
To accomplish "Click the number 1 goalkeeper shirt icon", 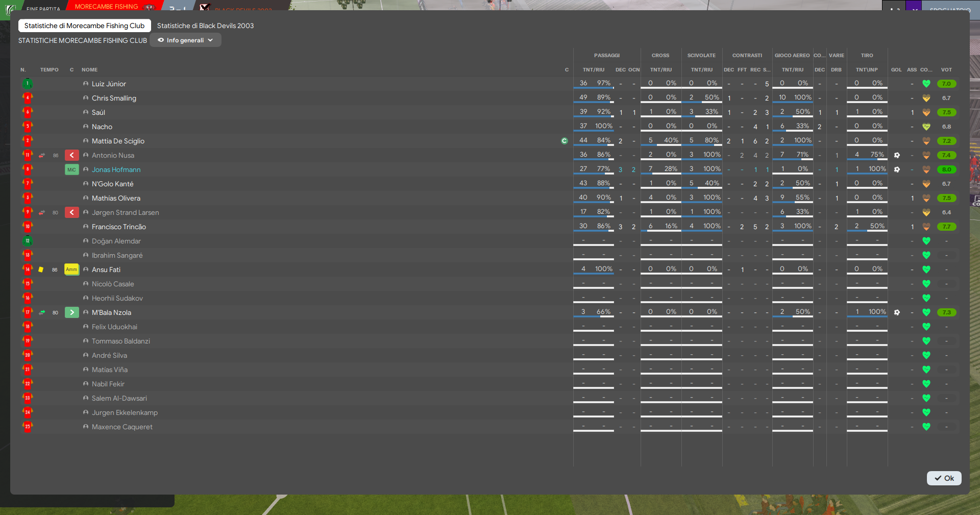I will point(28,84).
